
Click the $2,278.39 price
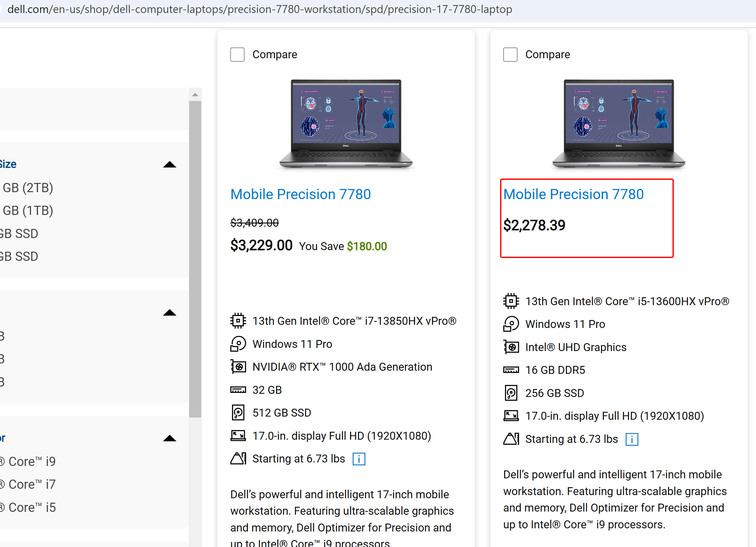click(x=534, y=225)
